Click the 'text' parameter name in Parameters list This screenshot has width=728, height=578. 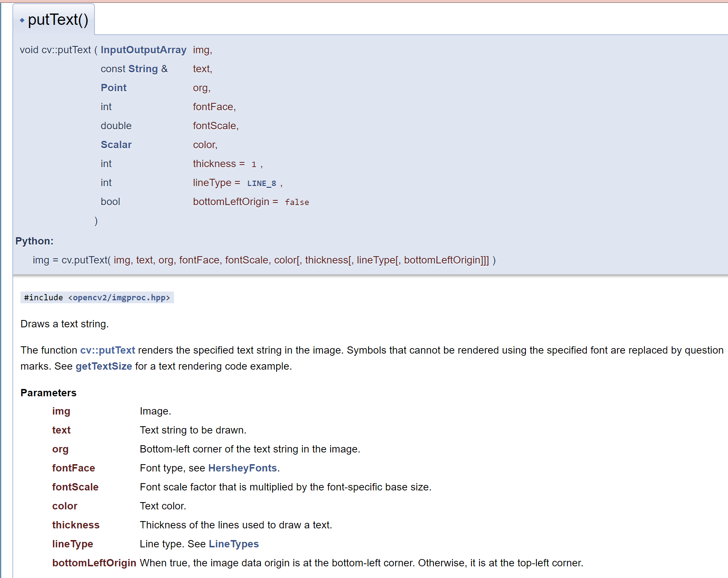point(61,430)
